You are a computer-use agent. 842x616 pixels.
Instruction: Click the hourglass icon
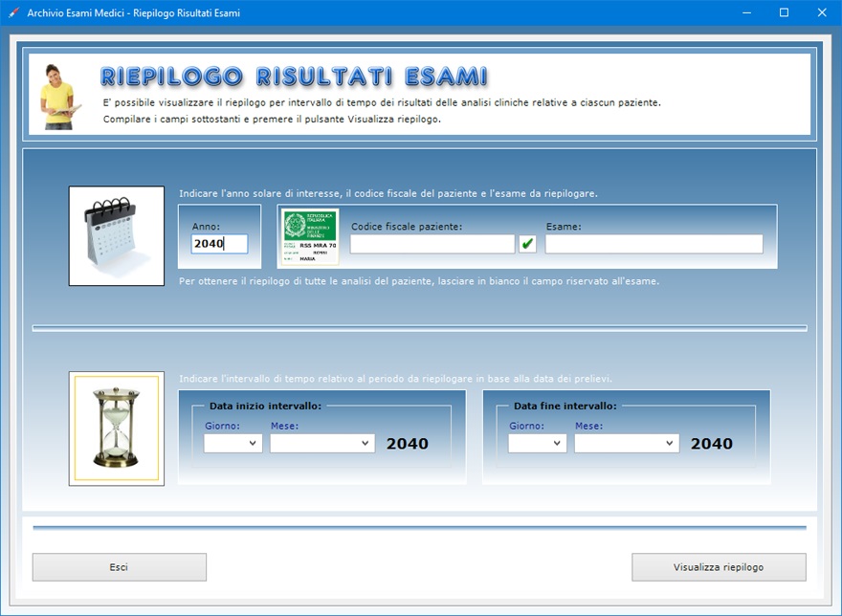click(116, 429)
